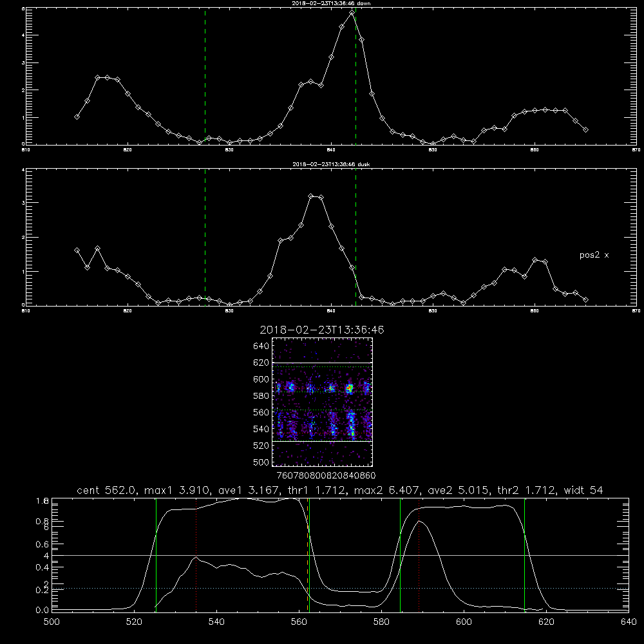Click the orange dashed line in bottom plot
Screen dimensions: 644x644
click(307, 554)
